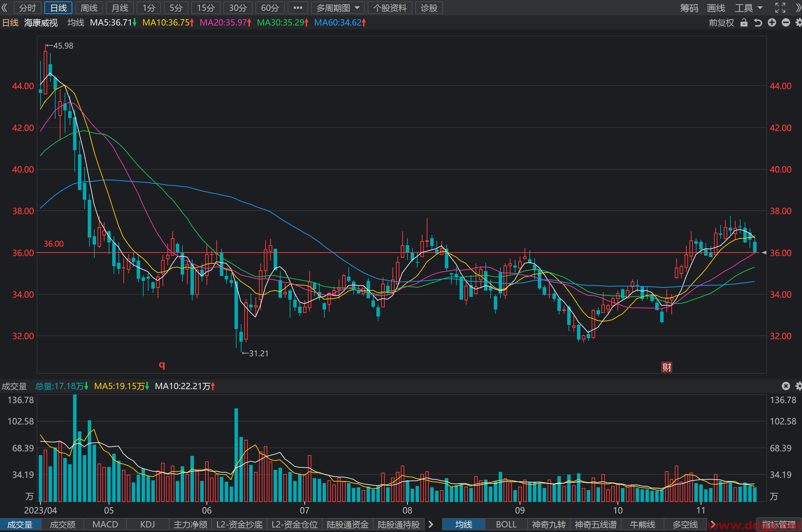The width and height of the screenshot is (802, 532).
Task: Select the BOLL overlay tab
Action: (506, 524)
